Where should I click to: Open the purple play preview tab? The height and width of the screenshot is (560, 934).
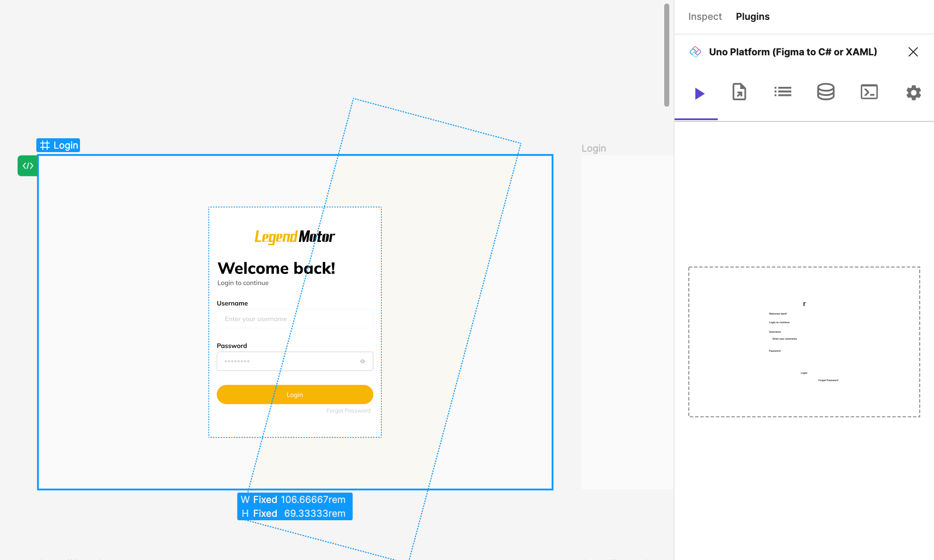pos(699,93)
